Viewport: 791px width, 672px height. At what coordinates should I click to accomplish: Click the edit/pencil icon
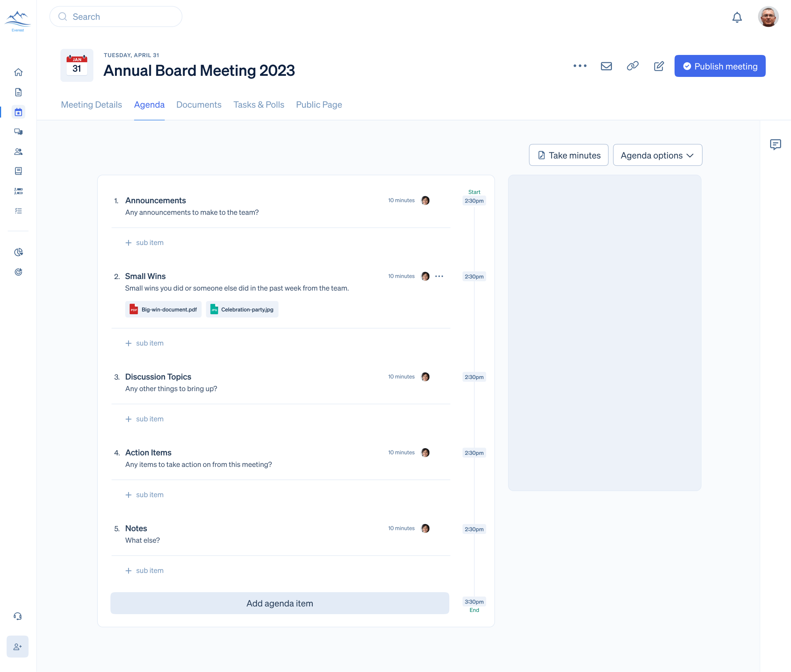coord(658,65)
